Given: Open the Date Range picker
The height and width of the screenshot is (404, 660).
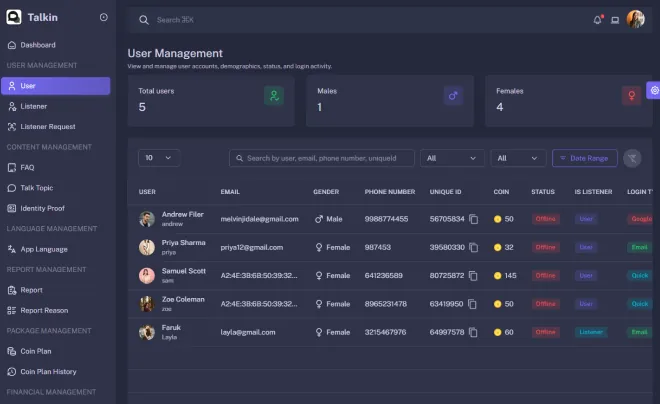Looking at the screenshot, I should point(585,158).
